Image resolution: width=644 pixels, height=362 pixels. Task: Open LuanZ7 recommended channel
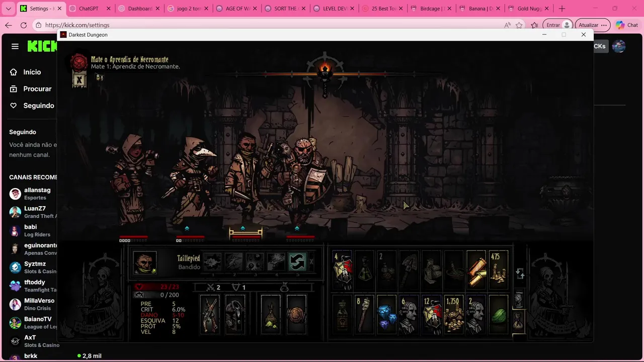coord(33,212)
